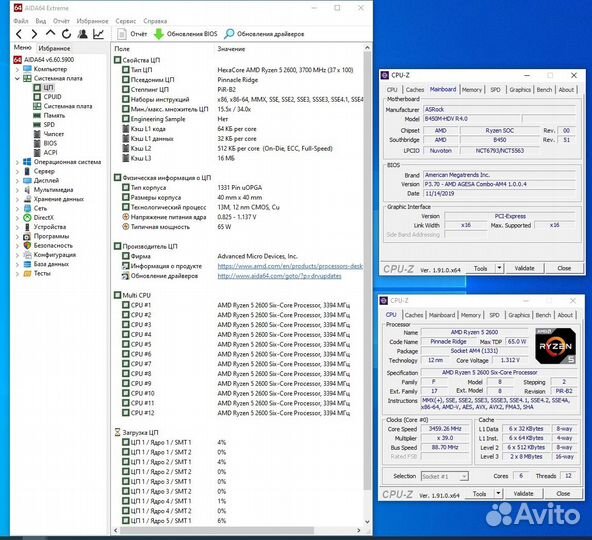
Task: Open Tools dropdown arrow in bottom CPU-Z
Action: (498, 494)
